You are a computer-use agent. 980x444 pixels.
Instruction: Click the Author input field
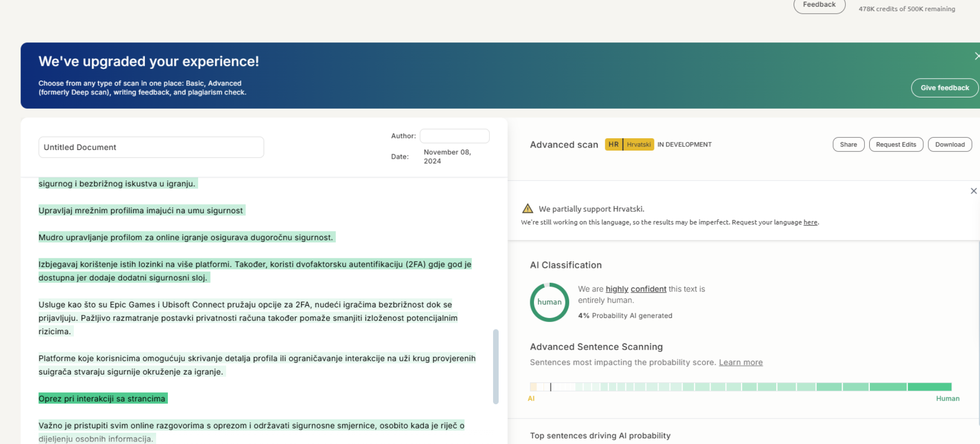[x=454, y=136]
